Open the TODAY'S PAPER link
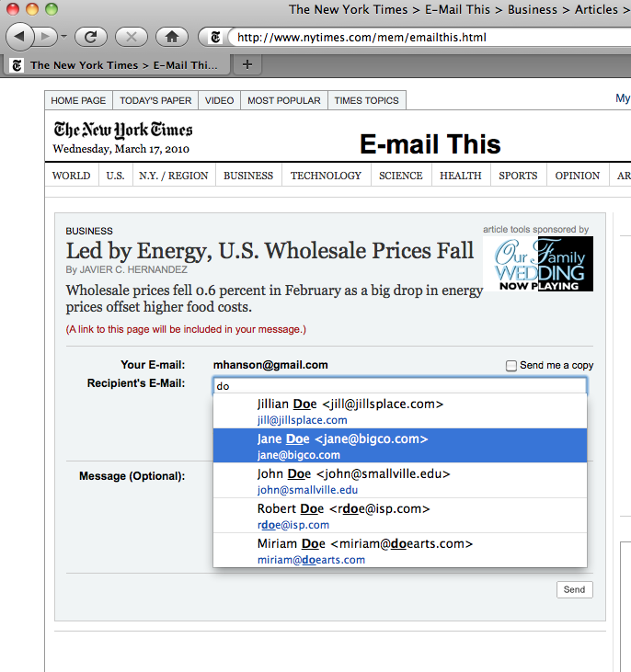This screenshot has width=631, height=672. 155,100
